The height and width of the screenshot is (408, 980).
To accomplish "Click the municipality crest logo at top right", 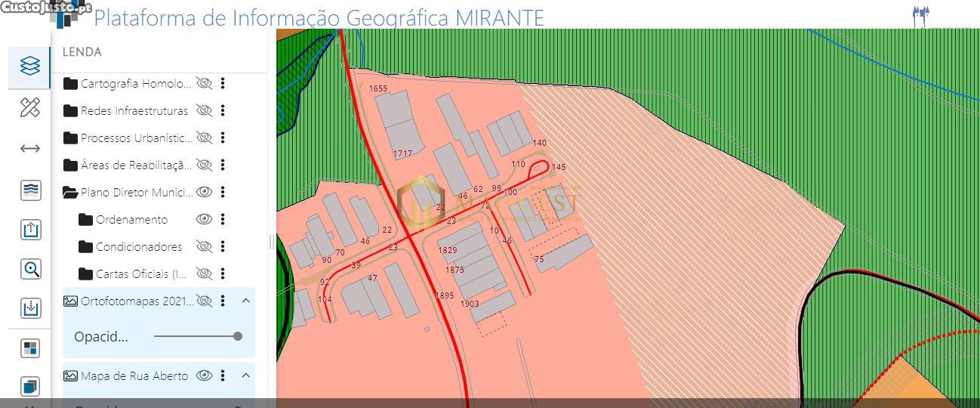I will point(921,16).
